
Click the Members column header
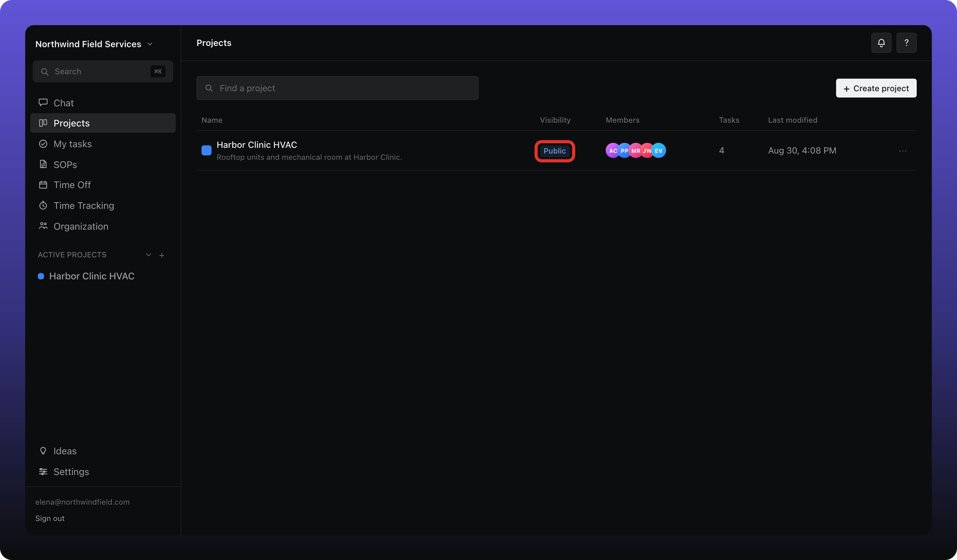click(x=623, y=120)
